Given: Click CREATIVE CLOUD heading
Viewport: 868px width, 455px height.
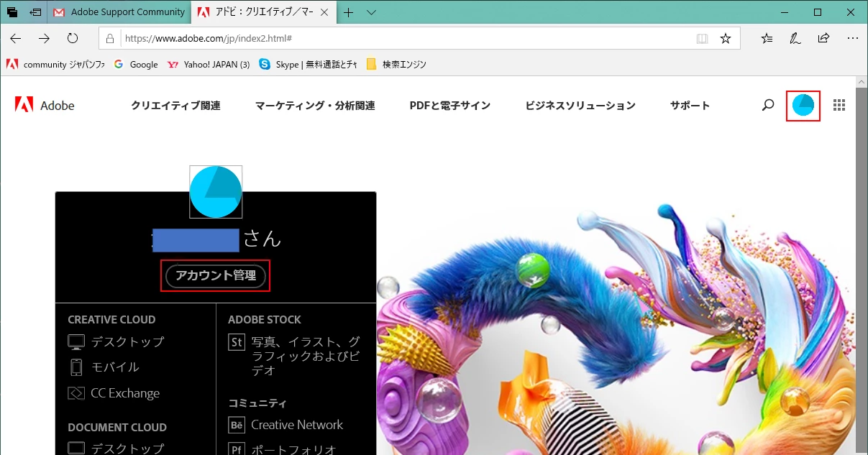Looking at the screenshot, I should (111, 320).
